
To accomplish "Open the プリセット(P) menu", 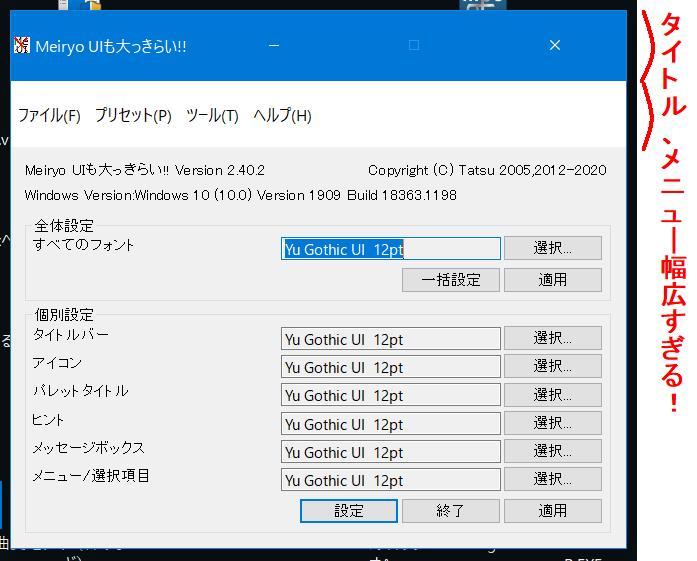I will coord(133,116).
